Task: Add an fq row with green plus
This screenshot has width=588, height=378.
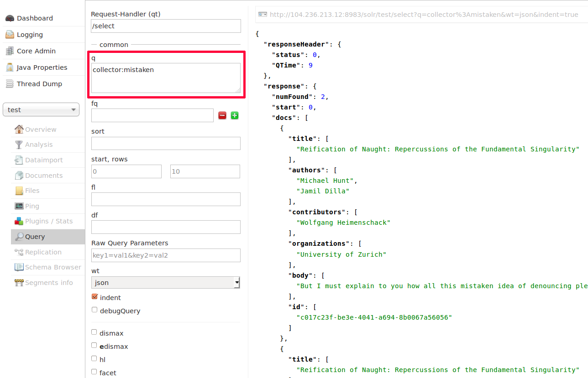Action: [235, 115]
